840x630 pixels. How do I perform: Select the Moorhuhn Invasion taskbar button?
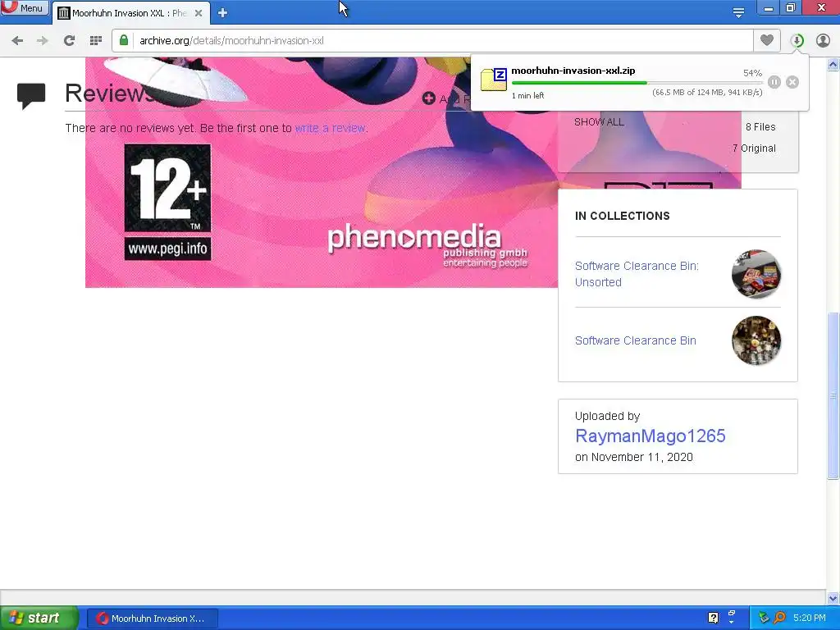pos(152,619)
